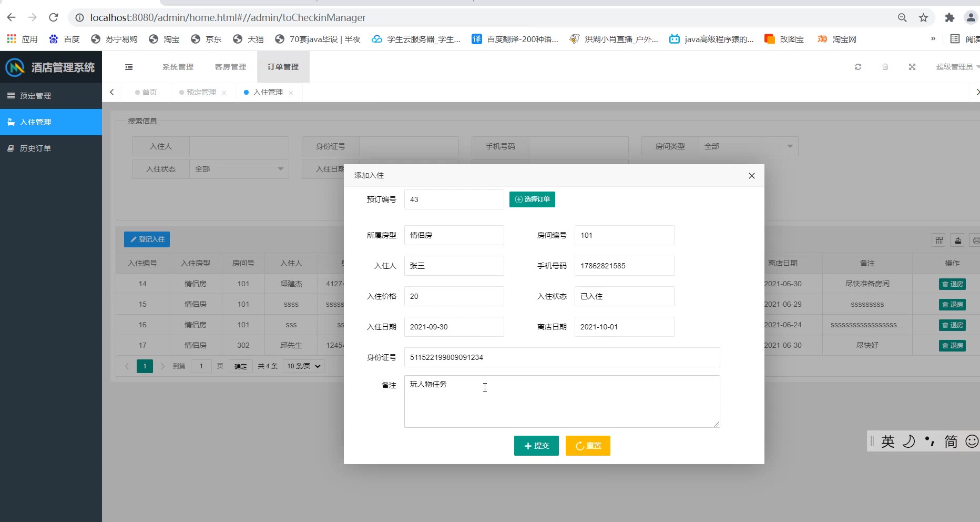Bookmark page with the star icon
Image resolution: width=980 pixels, height=522 pixels.
click(923, 18)
